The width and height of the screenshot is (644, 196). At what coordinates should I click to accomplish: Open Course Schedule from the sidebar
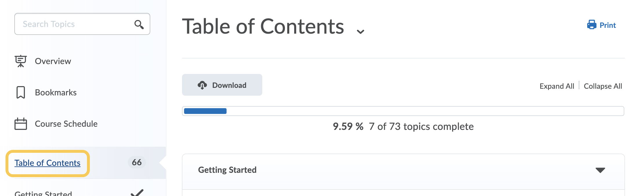66,124
